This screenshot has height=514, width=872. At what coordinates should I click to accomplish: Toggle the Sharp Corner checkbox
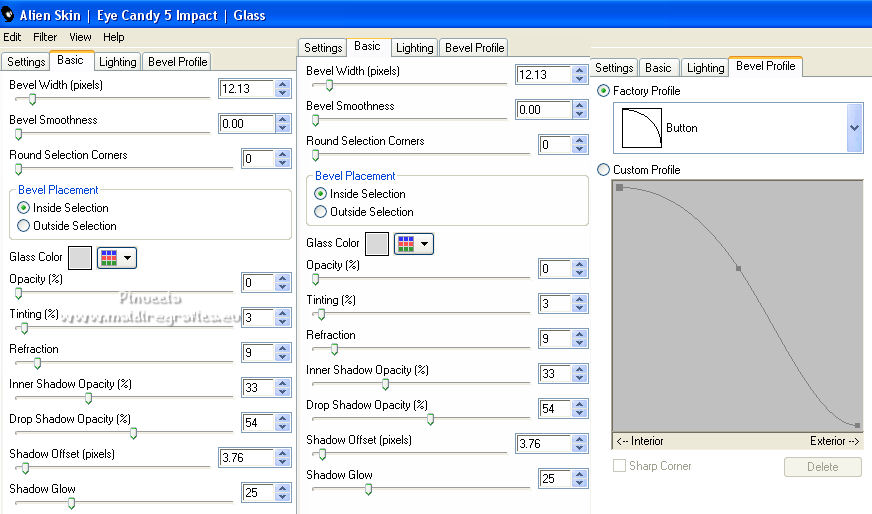click(x=620, y=466)
